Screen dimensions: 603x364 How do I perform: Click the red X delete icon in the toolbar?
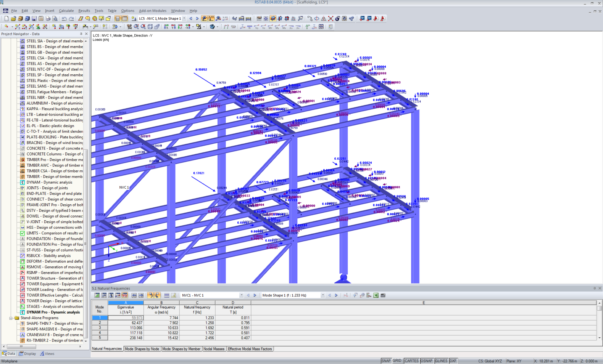[x=331, y=18]
